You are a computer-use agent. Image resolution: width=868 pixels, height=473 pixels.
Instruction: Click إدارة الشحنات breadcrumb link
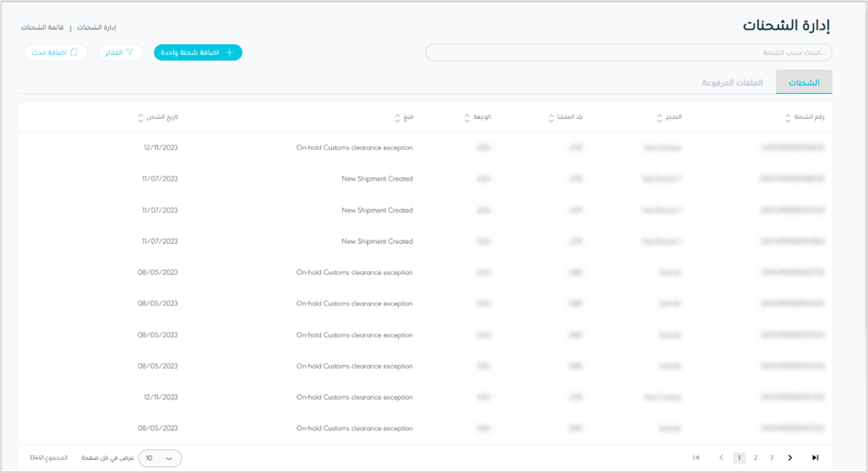pyautogui.click(x=97, y=28)
